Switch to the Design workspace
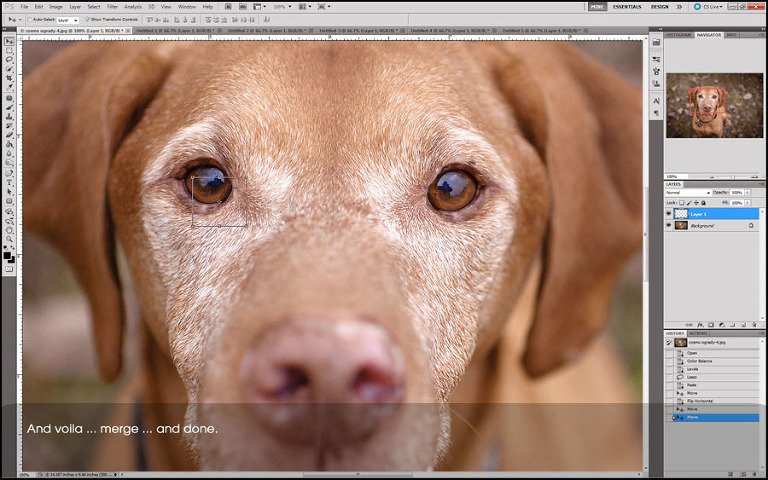Viewport: 768px width, 480px height. pyautogui.click(x=660, y=6)
